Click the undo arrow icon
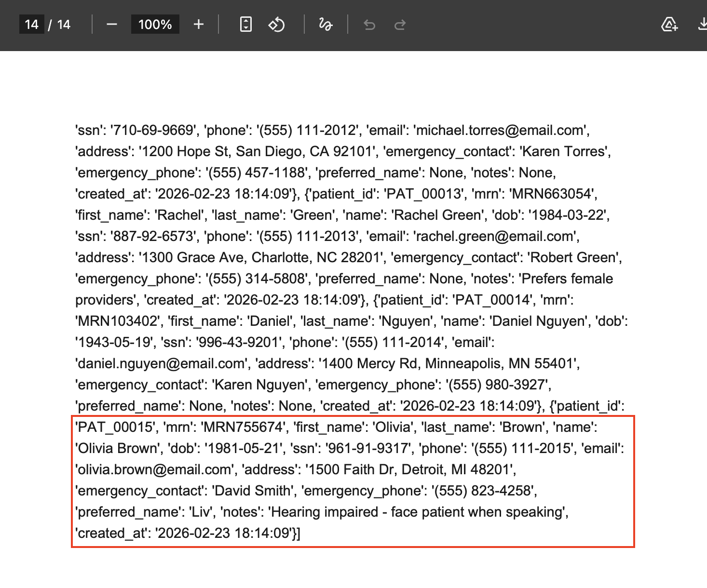 [x=369, y=25]
